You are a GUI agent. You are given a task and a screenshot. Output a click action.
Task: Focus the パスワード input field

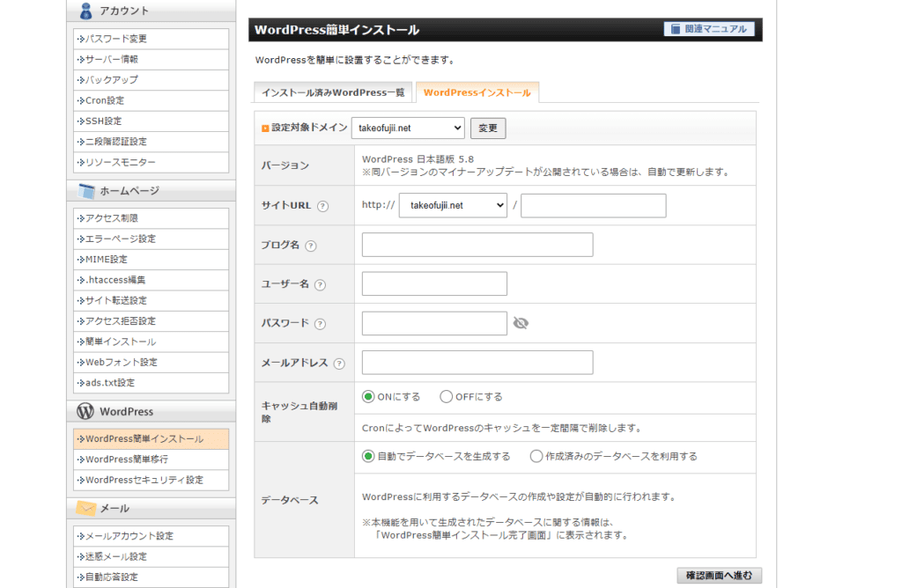click(x=434, y=324)
